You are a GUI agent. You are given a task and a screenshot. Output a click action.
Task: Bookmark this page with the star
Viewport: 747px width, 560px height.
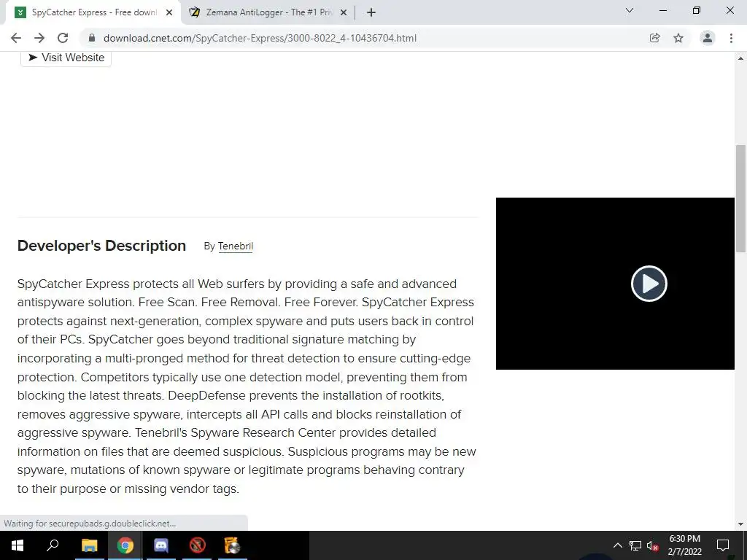(678, 38)
